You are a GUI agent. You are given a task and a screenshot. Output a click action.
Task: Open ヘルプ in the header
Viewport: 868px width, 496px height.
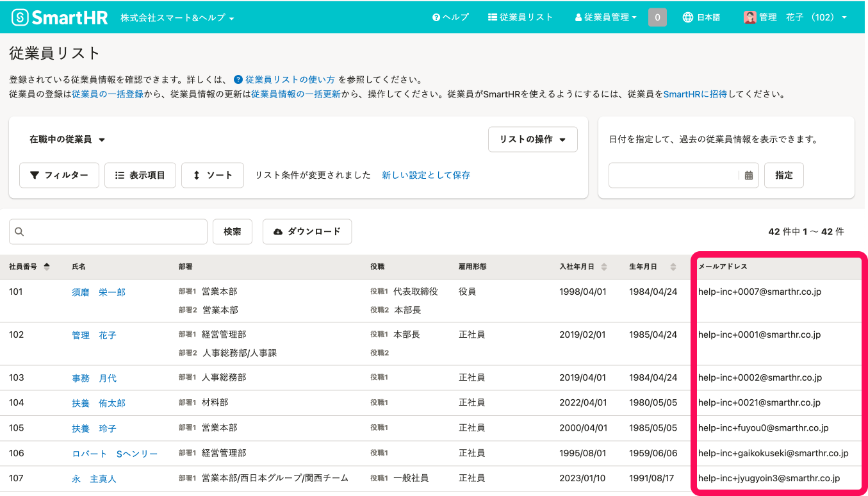coord(450,17)
